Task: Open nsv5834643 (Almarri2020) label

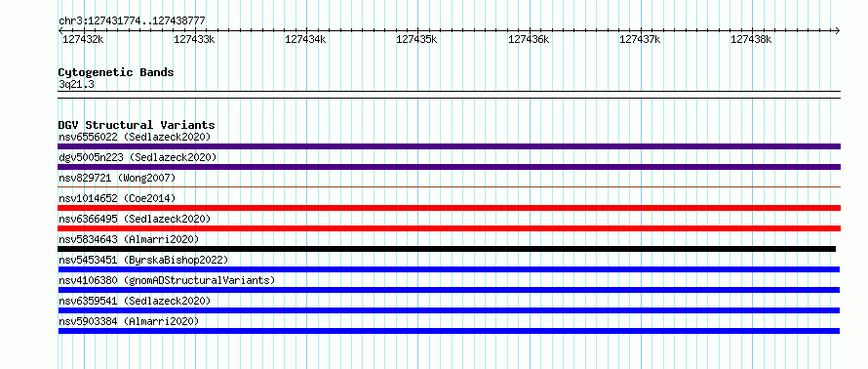Action: coord(129,239)
